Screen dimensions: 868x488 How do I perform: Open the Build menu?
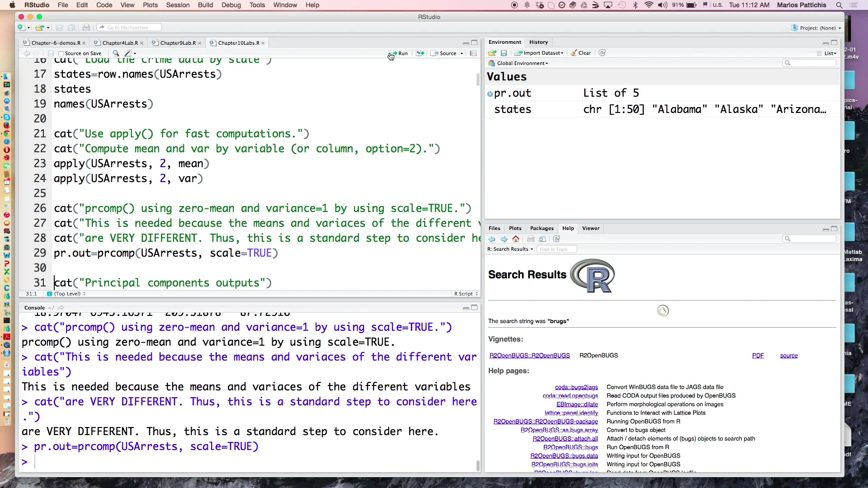pos(205,5)
